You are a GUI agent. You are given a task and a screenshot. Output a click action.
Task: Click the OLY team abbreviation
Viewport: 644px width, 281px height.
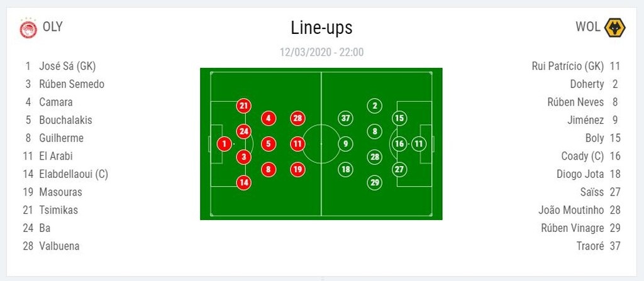click(53, 27)
